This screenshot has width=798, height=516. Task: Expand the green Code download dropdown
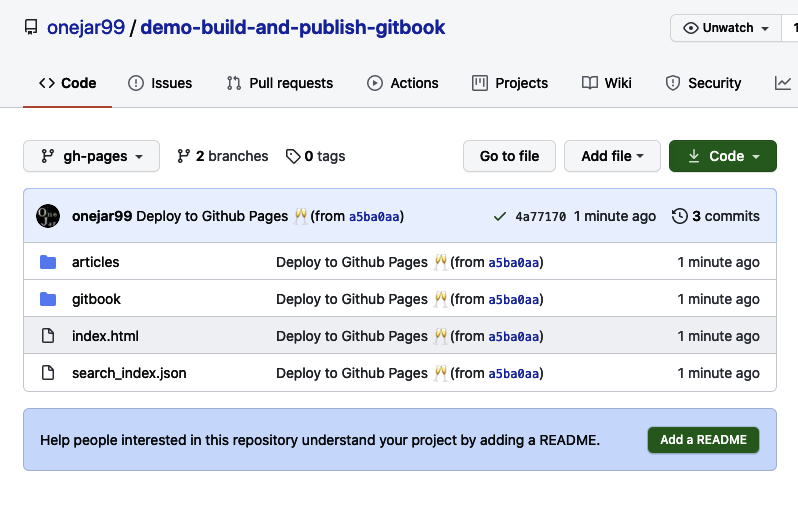click(x=723, y=156)
